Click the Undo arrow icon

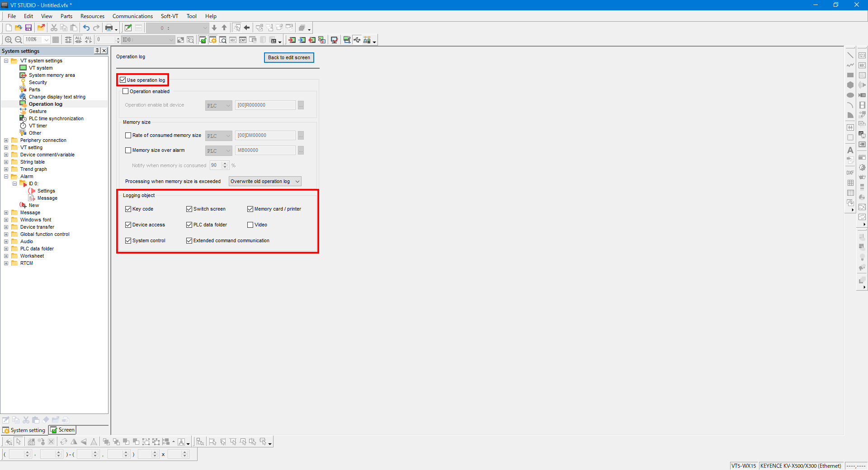point(86,28)
